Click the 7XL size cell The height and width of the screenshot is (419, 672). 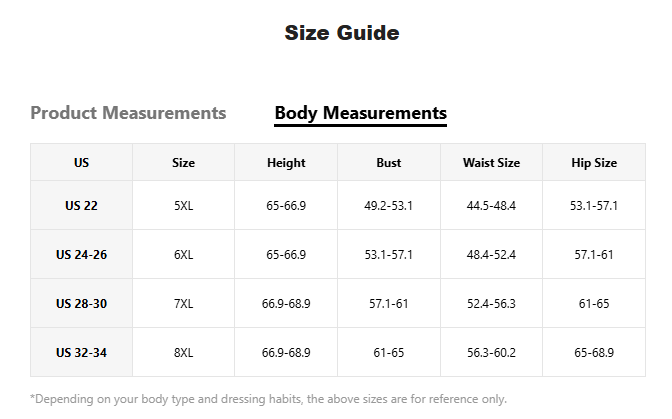pyautogui.click(x=183, y=304)
